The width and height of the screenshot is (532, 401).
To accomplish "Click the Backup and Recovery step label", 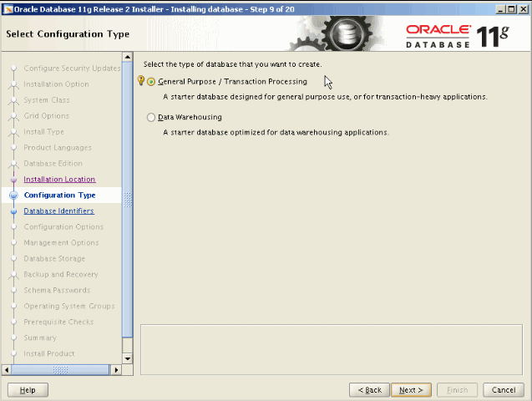I will [61, 275].
